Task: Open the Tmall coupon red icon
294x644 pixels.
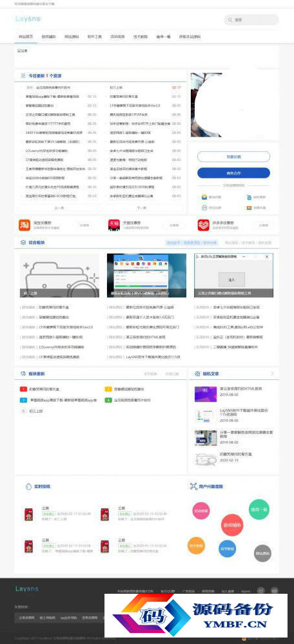Action: click(114, 225)
